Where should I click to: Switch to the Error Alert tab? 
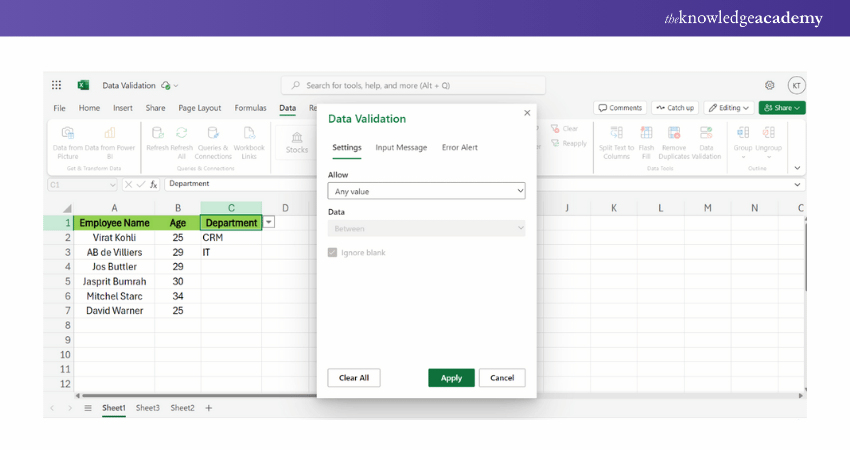pos(459,147)
